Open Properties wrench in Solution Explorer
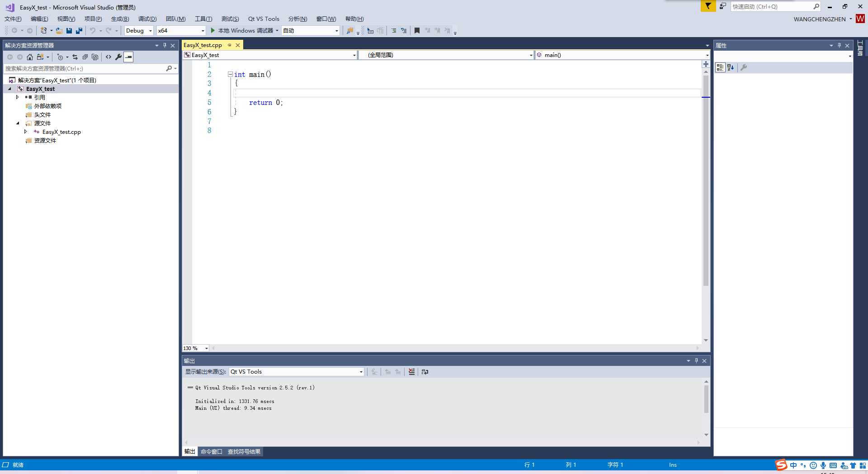 point(118,57)
